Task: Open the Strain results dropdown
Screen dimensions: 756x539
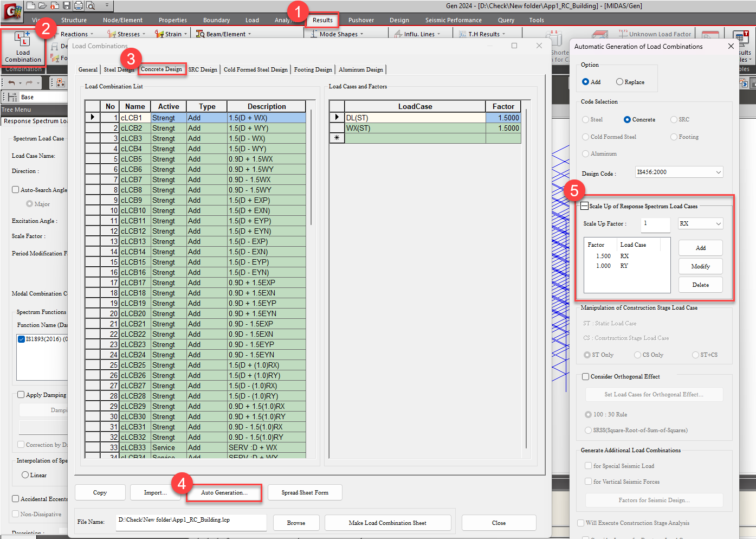Action: click(171, 34)
